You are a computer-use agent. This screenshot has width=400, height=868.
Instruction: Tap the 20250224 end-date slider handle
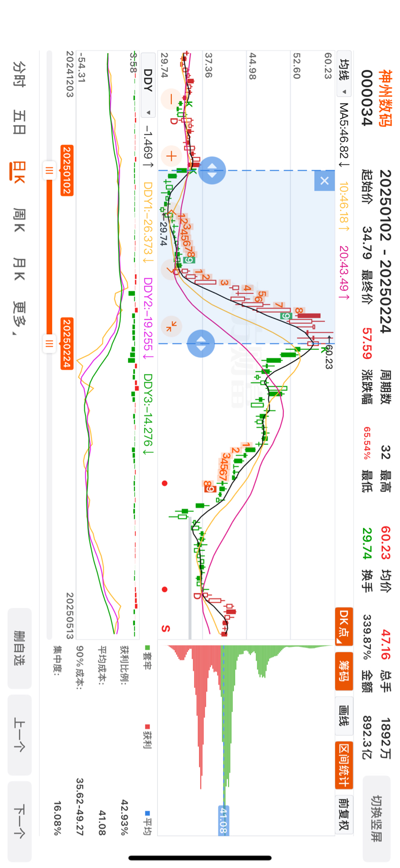49,344
